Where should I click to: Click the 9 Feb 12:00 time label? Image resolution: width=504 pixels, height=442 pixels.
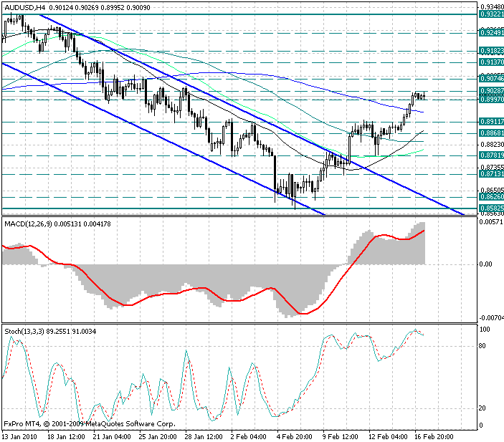tap(341, 437)
